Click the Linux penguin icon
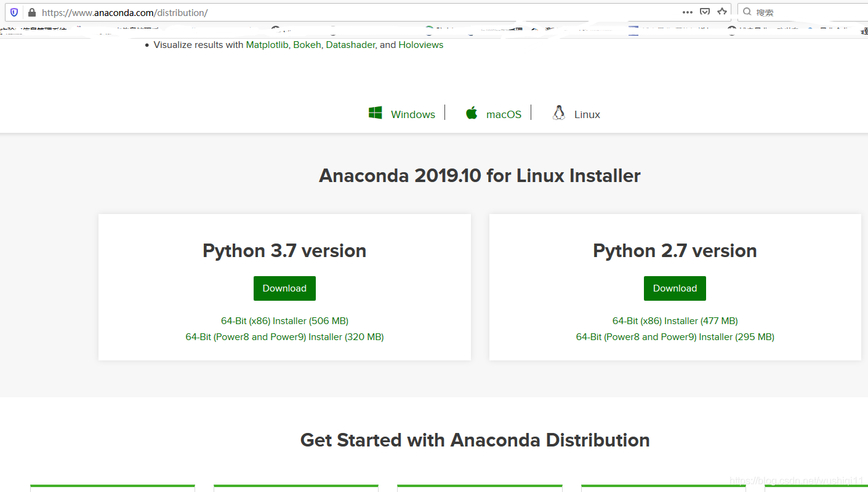Screen dimensions: 868x492 pos(558,113)
